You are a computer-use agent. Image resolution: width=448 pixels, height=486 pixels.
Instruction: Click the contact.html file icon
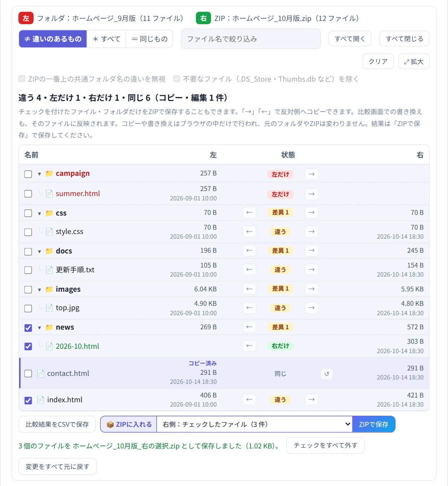pyautogui.click(x=41, y=373)
